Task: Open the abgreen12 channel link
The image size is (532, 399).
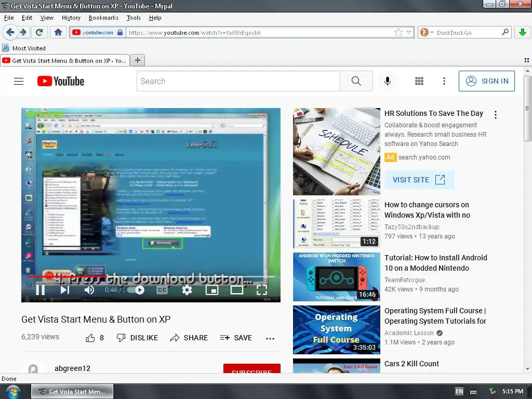Action: pyautogui.click(x=72, y=368)
